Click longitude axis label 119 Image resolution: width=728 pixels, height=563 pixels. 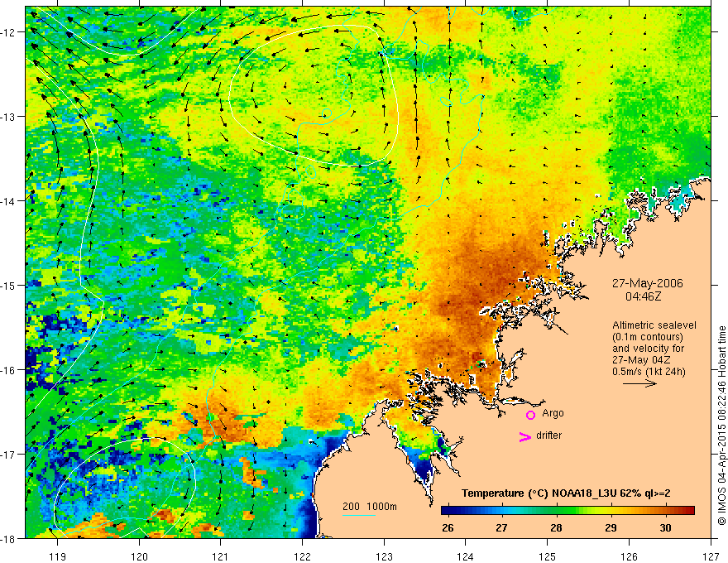58,556
